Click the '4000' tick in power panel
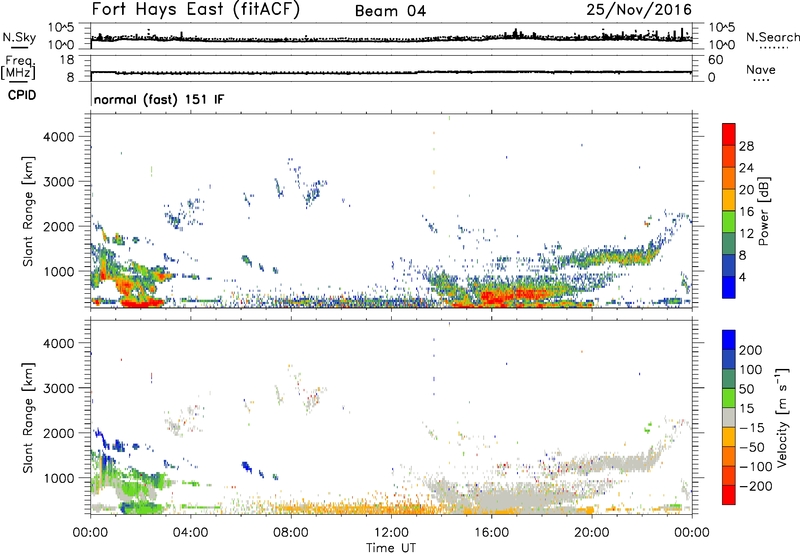Screen dimensions: 800x554 pyautogui.click(x=59, y=137)
